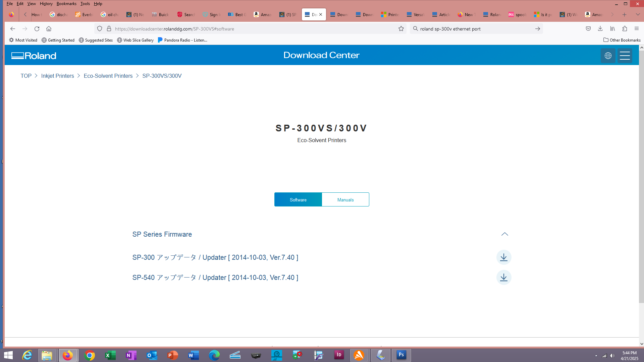Open the Edit menu
The height and width of the screenshot is (362, 644).
(x=20, y=4)
